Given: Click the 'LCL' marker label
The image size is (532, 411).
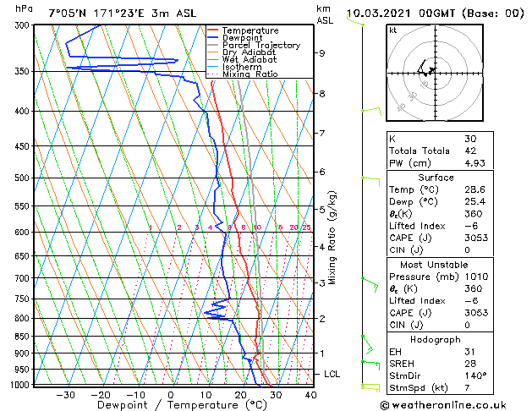Looking at the screenshot, I should point(332,374).
